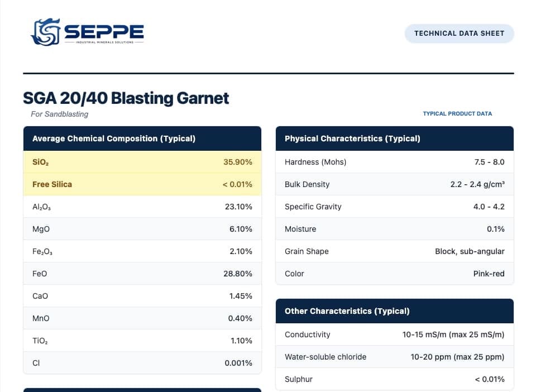Viewport: 536px width, 392px height.
Task: Click the TiO₂ row label
Action: [x=40, y=341]
